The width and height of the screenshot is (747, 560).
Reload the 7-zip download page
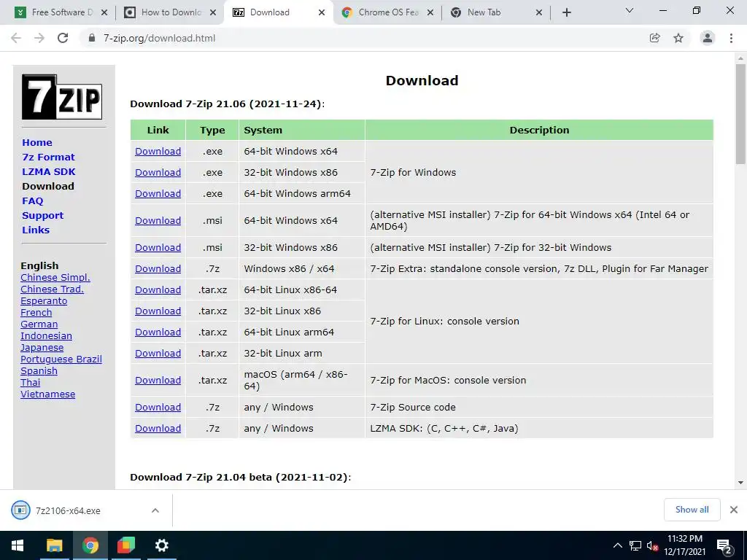[x=63, y=38]
